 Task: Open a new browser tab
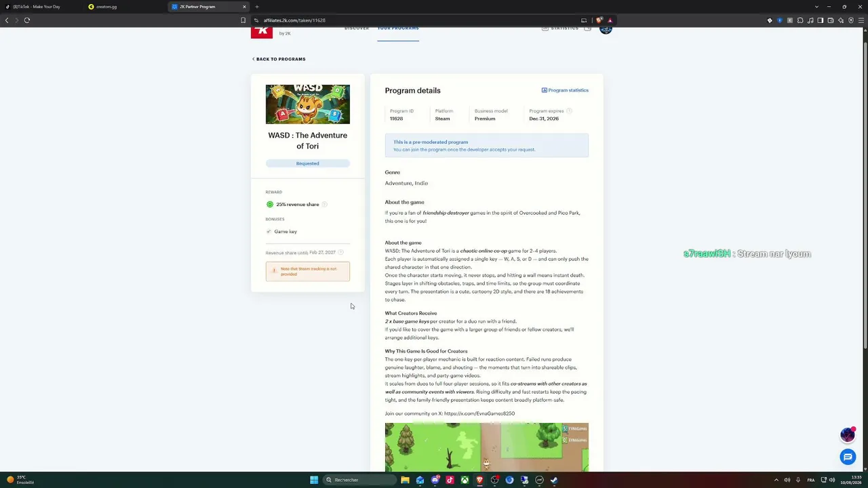click(x=257, y=7)
